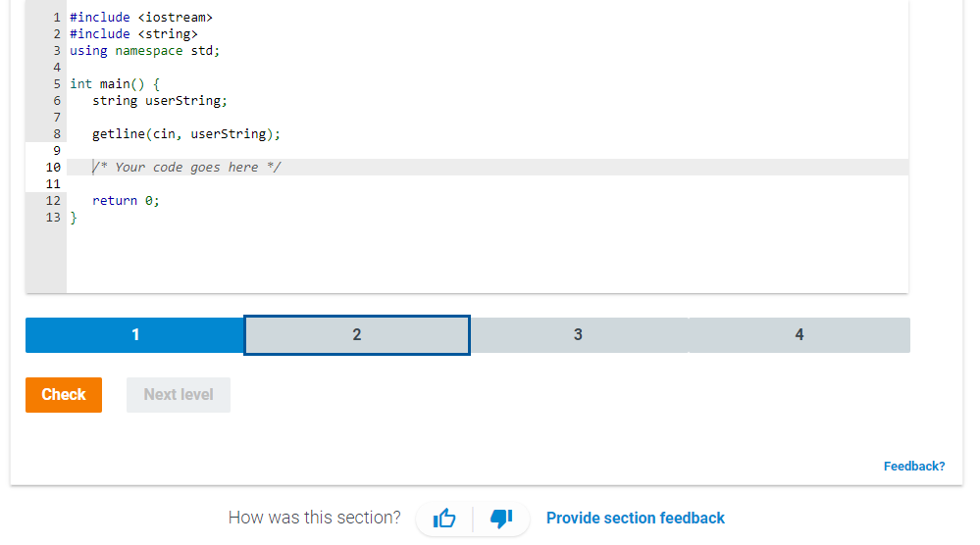Select level 3 tab

(x=578, y=335)
